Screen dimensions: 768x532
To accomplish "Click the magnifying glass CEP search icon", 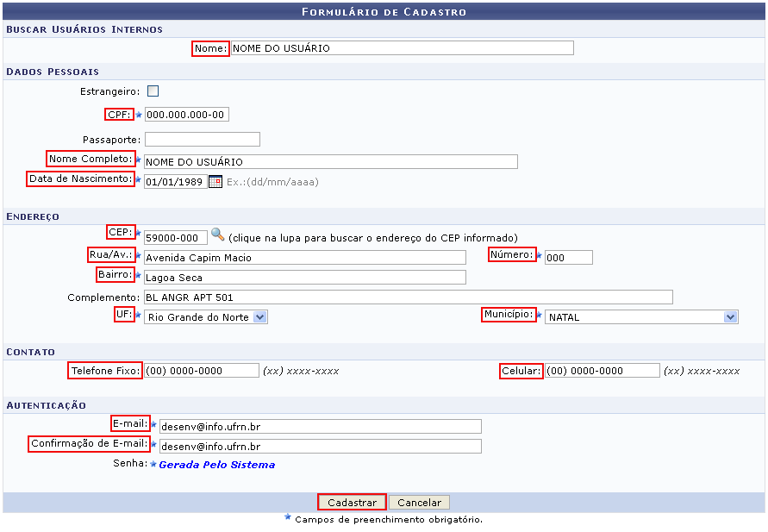I will tap(217, 235).
